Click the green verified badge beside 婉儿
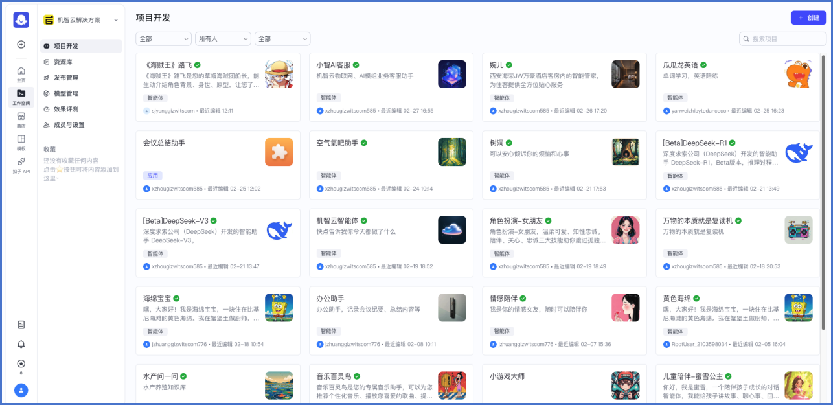Screen dimensions: 833x405 click(509, 65)
